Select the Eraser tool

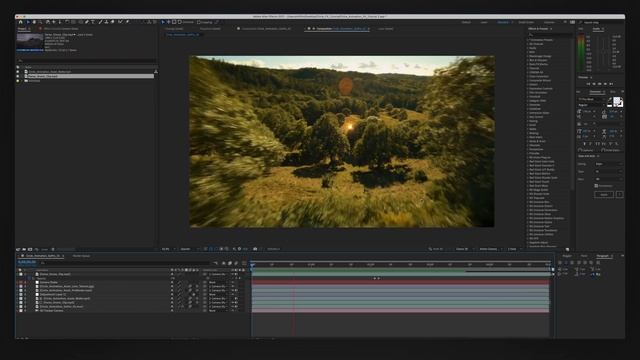pyautogui.click(x=113, y=22)
